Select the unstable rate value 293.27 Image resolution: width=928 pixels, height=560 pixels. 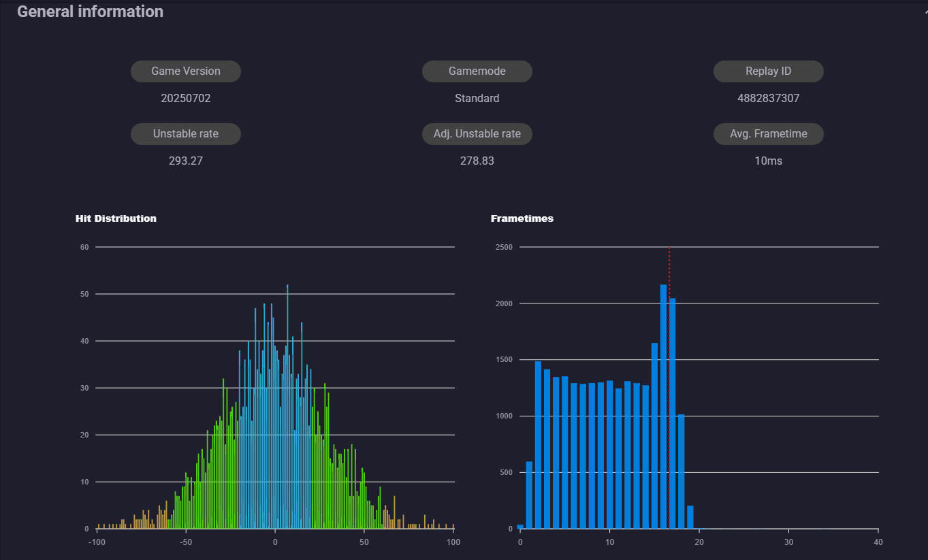pyautogui.click(x=186, y=161)
